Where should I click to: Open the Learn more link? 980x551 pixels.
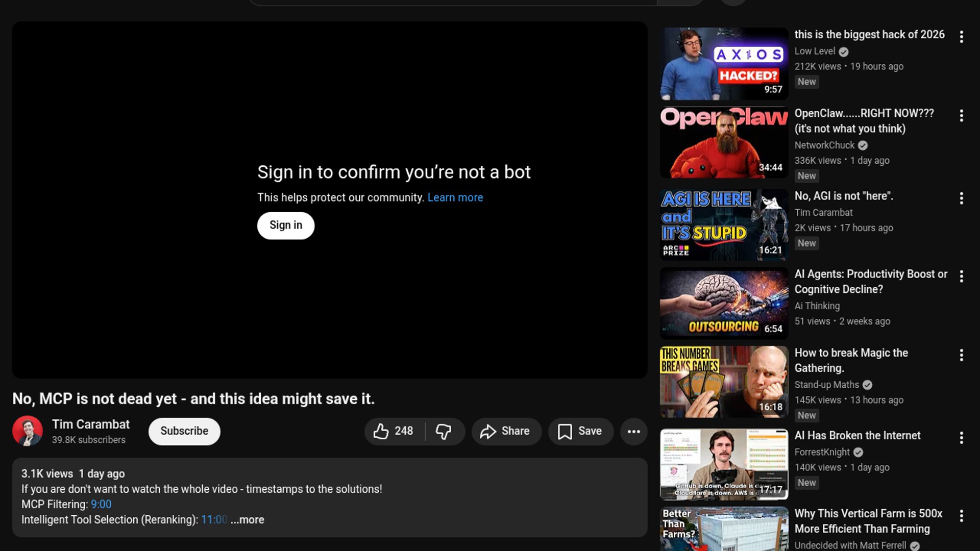[x=455, y=197]
